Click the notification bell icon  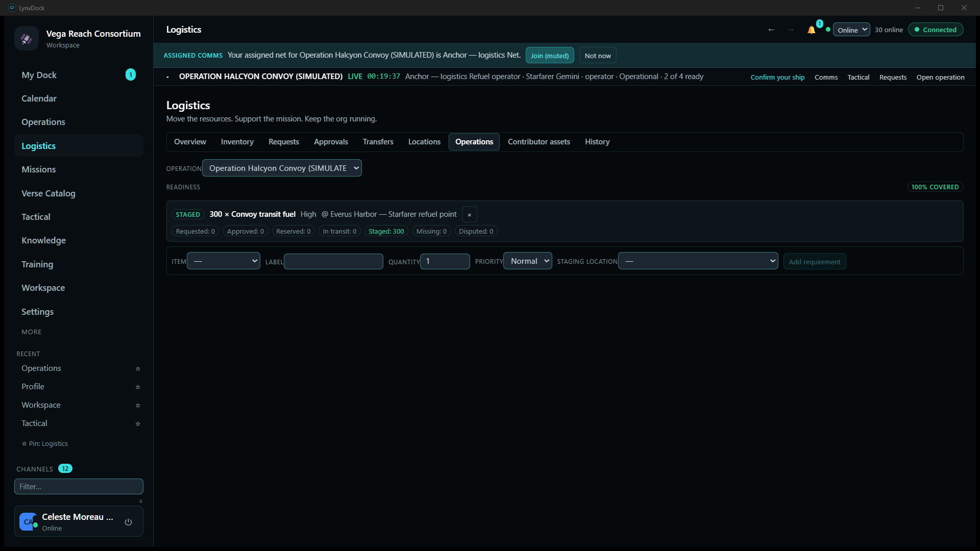tap(811, 30)
